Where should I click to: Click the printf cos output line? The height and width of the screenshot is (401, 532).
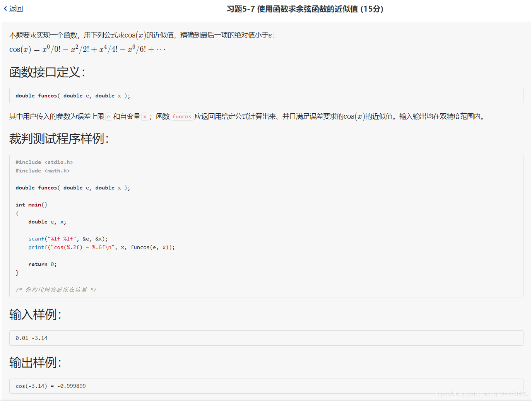101,247
